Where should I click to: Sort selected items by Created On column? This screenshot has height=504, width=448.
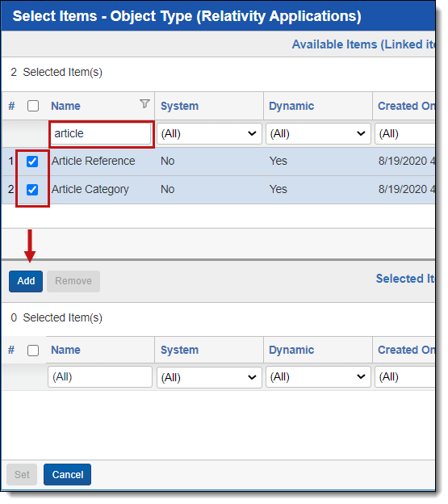tap(406, 350)
